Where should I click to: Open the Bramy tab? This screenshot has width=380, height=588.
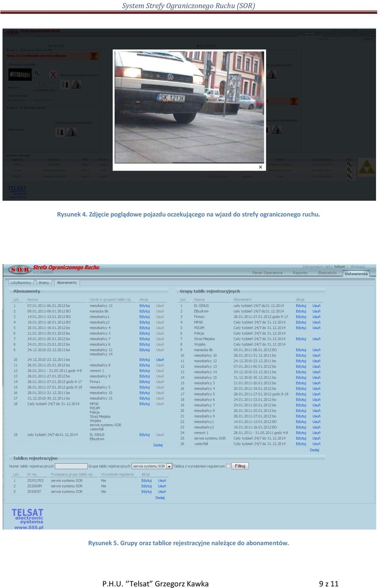tap(44, 282)
